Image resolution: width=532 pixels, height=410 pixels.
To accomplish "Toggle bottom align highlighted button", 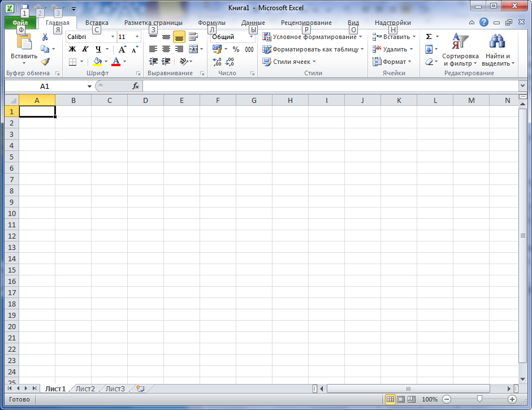I will click(179, 37).
